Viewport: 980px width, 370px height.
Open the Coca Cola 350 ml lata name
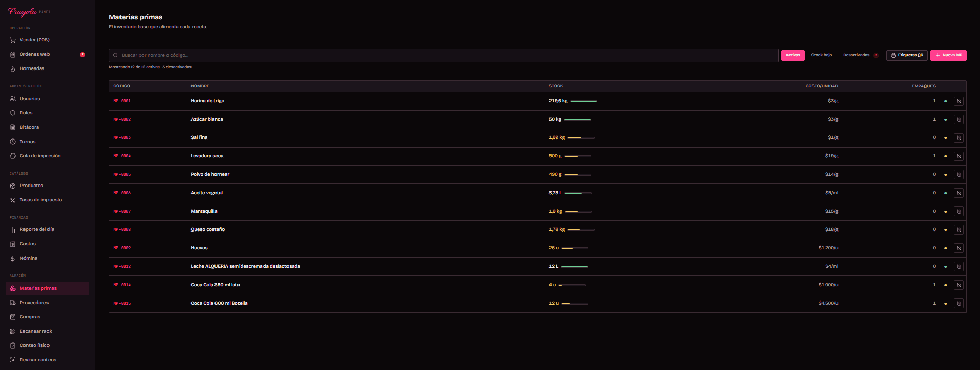point(215,285)
